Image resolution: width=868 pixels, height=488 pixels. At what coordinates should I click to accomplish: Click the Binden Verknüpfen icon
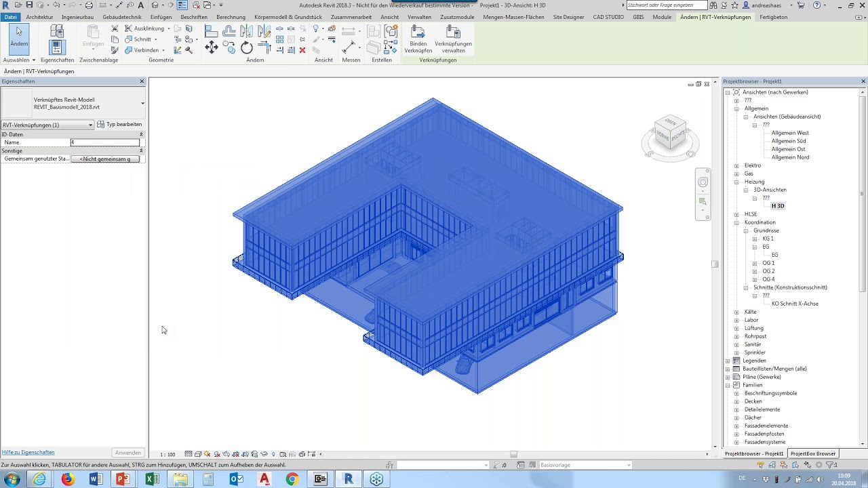pos(418,39)
